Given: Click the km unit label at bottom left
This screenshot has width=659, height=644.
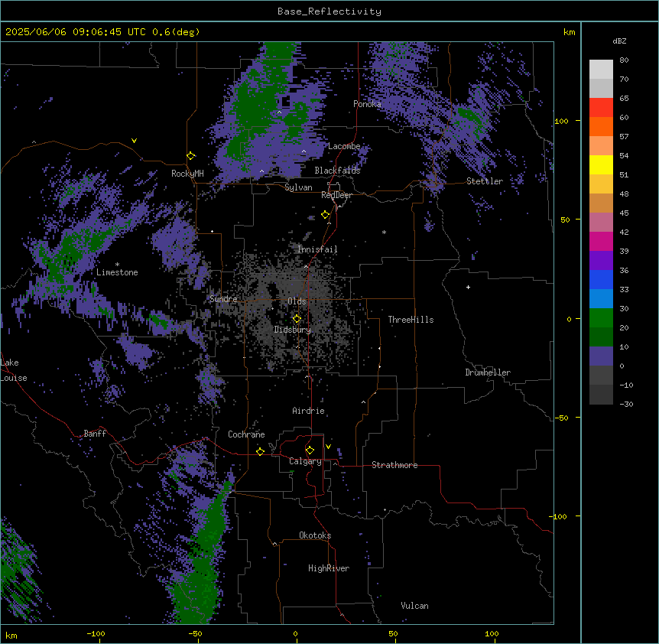Looking at the screenshot, I should click(x=11, y=636).
